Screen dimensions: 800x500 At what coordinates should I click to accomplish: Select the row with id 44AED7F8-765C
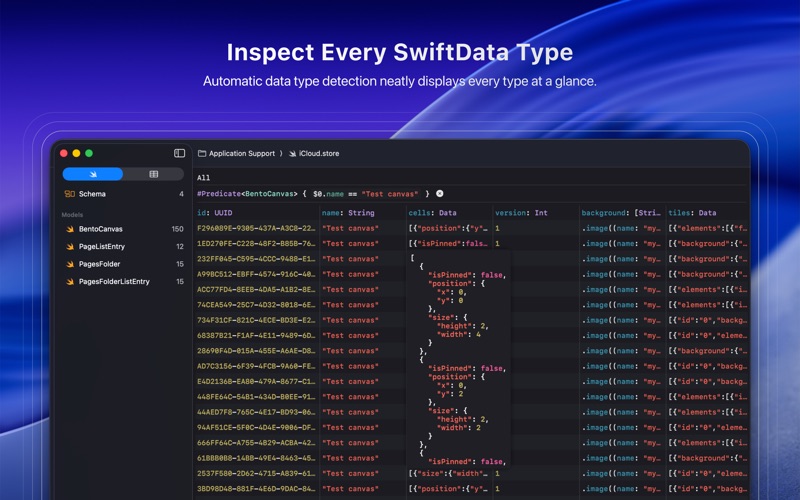point(470,412)
